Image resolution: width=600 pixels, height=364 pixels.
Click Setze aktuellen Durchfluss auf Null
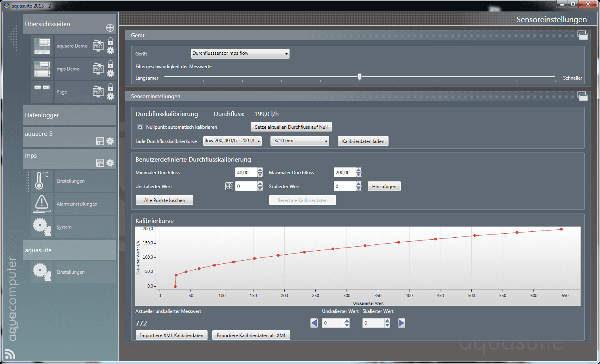click(x=291, y=127)
